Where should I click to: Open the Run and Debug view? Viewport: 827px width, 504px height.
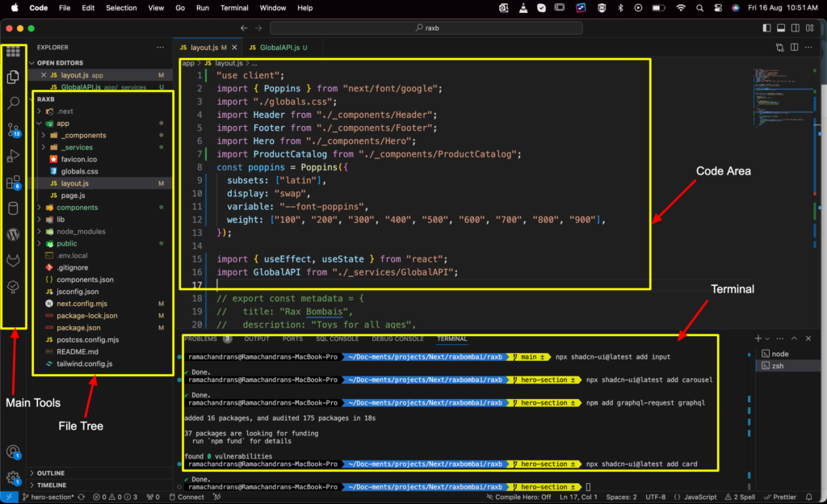click(x=13, y=156)
